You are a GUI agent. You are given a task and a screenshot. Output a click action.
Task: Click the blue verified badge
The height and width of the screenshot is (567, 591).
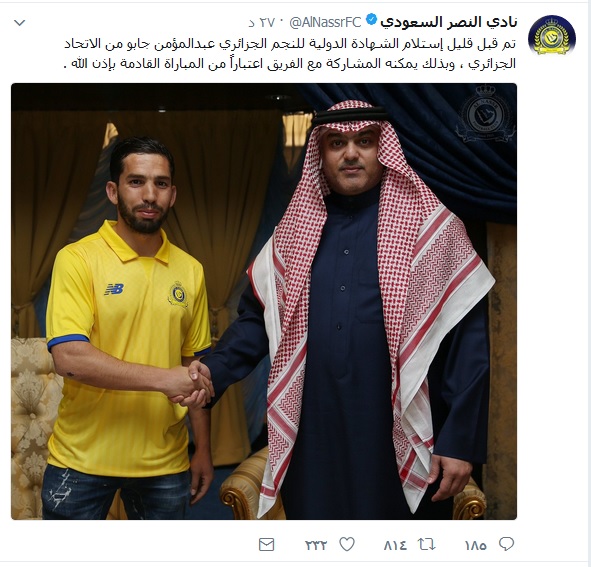point(371,20)
